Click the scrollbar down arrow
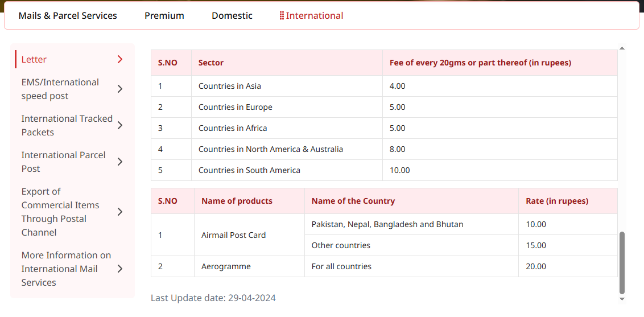 pyautogui.click(x=622, y=299)
